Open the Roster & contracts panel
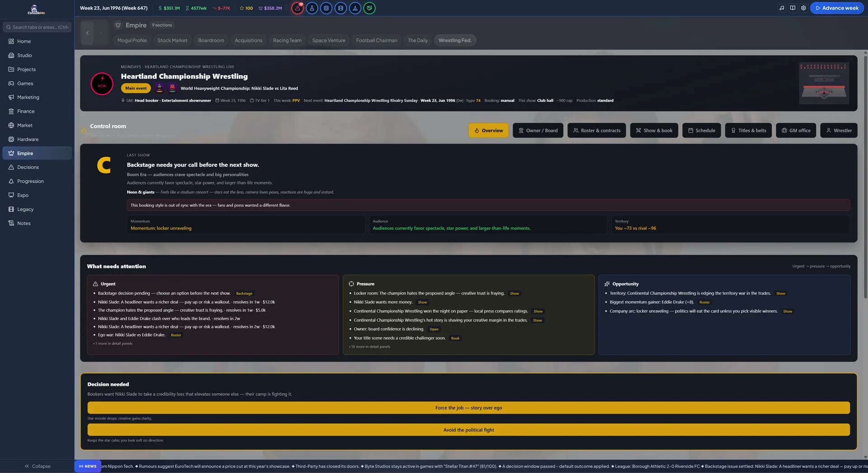868x473 pixels. [x=597, y=130]
